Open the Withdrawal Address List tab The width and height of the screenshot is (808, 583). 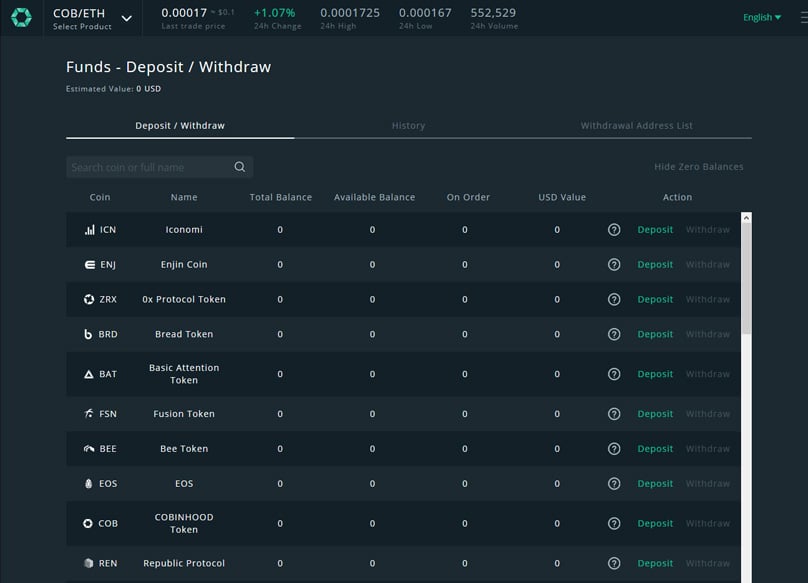[636, 125]
